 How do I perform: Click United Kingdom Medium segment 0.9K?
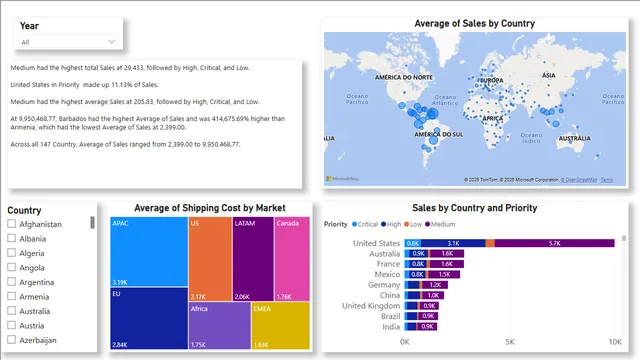pyautogui.click(x=429, y=306)
